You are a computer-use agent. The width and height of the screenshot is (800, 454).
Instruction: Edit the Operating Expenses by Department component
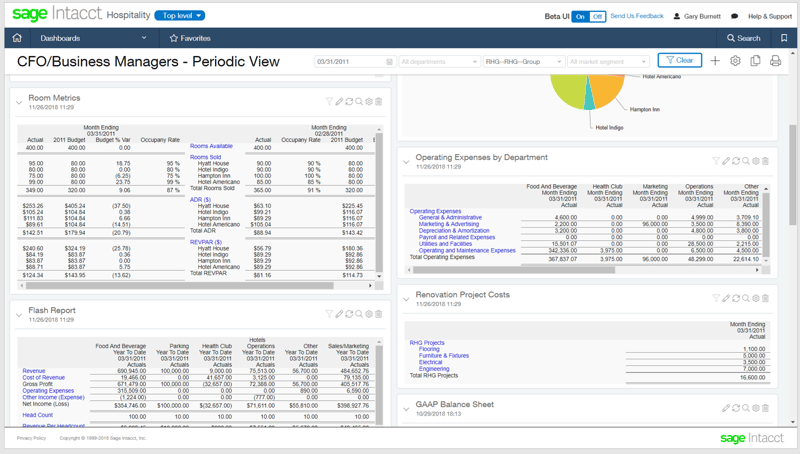click(726, 161)
